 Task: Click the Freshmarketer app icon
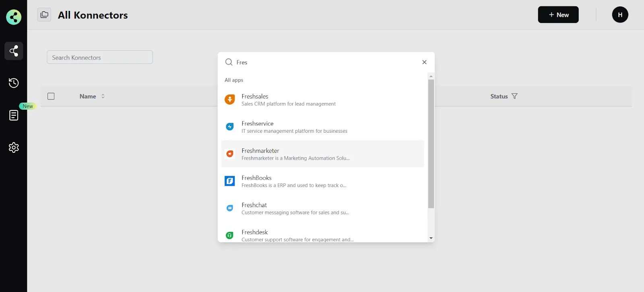pos(230,154)
